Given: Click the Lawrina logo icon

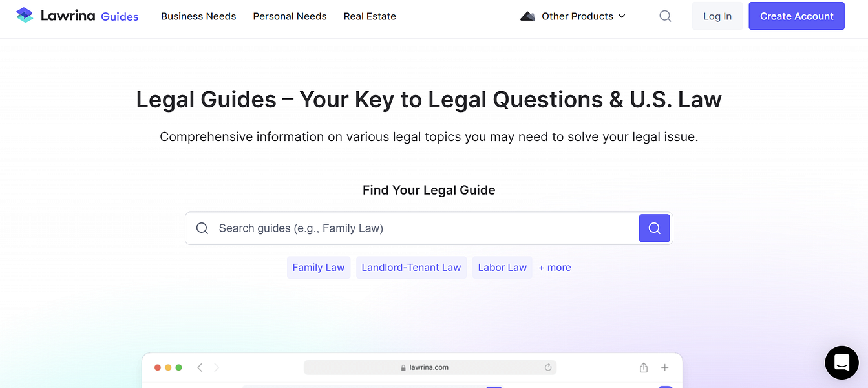Looking at the screenshot, I should point(25,16).
